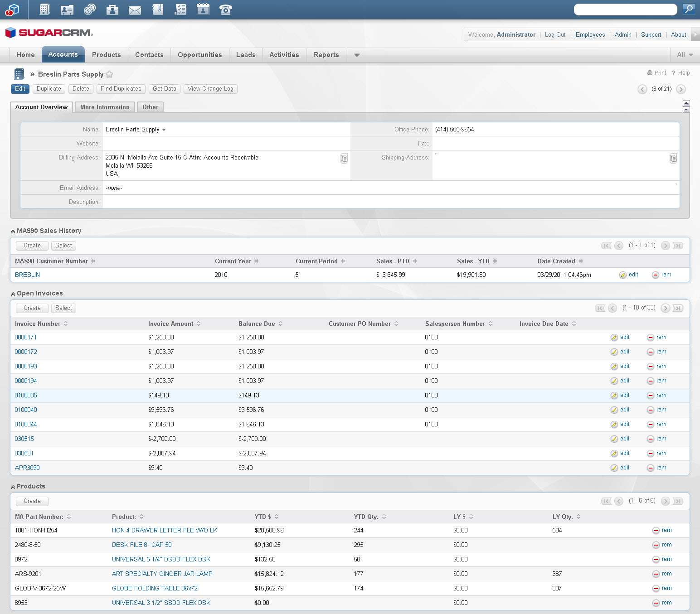Image resolution: width=700 pixels, height=614 pixels.
Task: Open Breslin Parts Supply name dropdown arrow
Action: coord(164,130)
